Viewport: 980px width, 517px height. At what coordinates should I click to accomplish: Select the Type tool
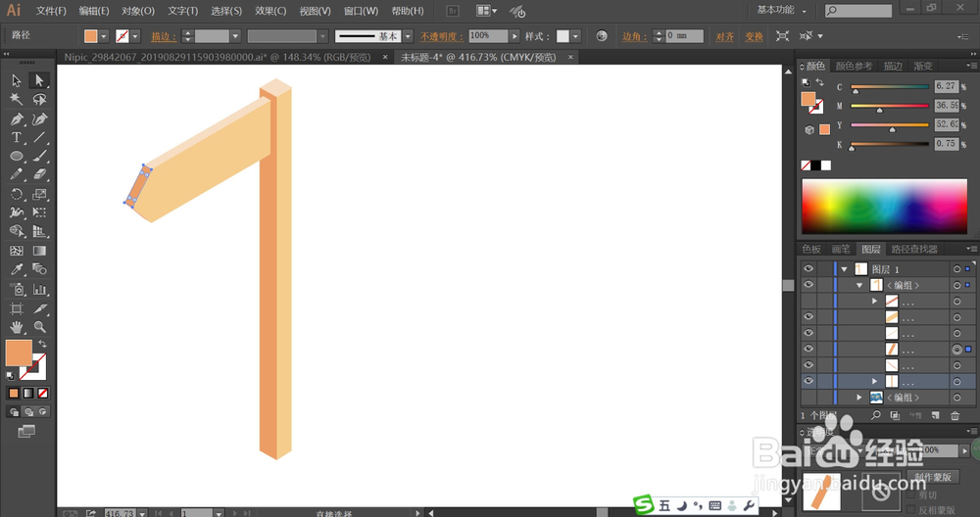point(17,137)
